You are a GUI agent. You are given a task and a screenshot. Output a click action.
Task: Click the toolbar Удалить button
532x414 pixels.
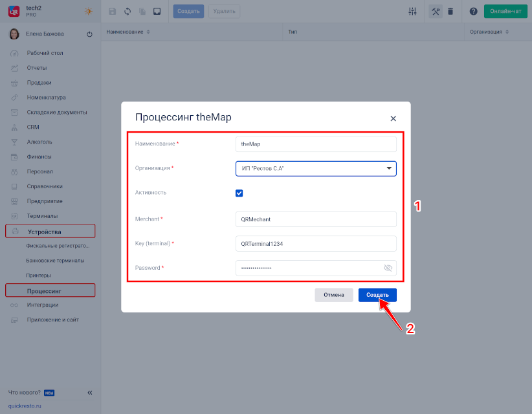225,11
